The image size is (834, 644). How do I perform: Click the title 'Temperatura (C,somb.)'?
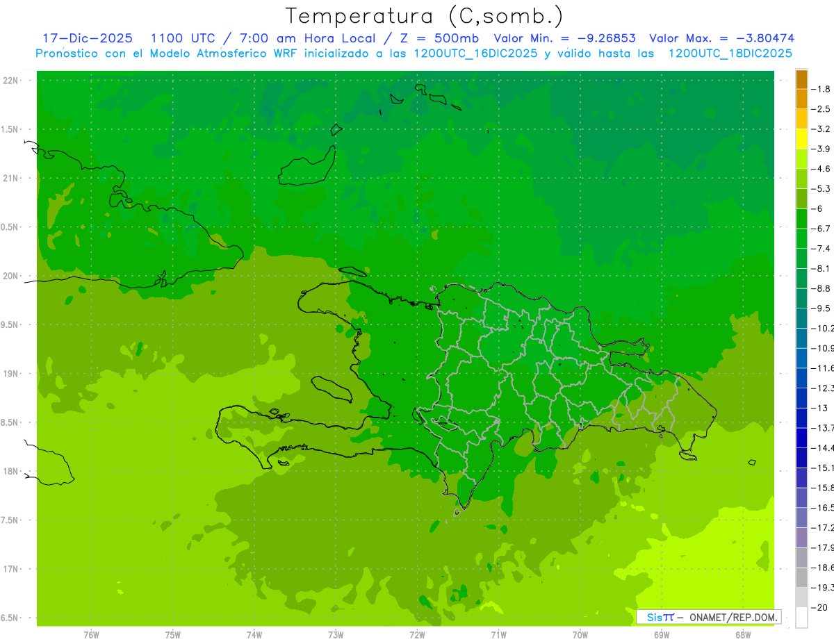point(425,16)
